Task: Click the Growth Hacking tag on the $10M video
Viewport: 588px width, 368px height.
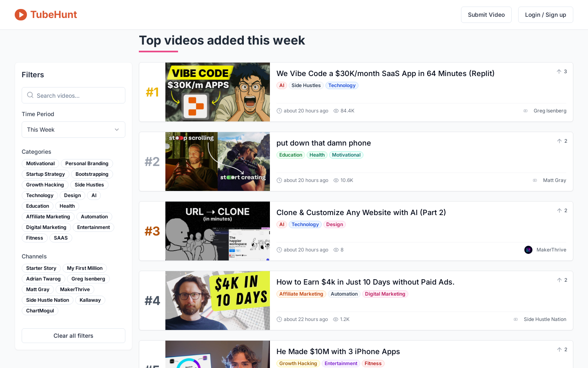Action: [298, 364]
